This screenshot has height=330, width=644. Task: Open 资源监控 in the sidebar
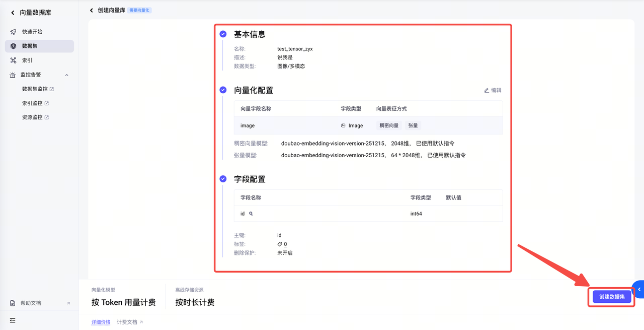[35, 117]
